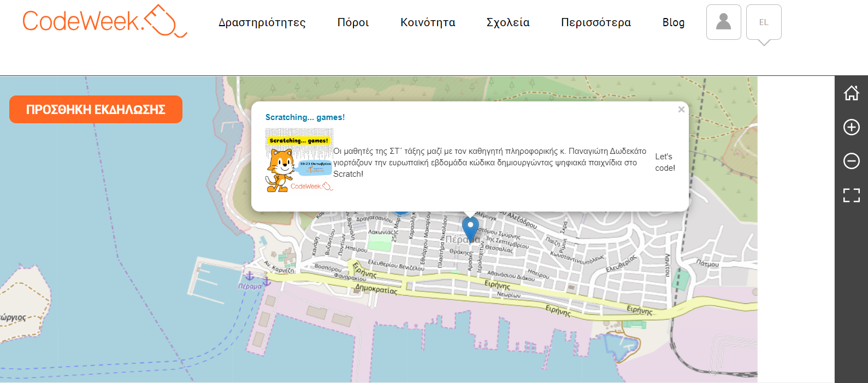The image size is (868, 383).
Task: Click the CodeWeek logo
Action: tap(104, 21)
